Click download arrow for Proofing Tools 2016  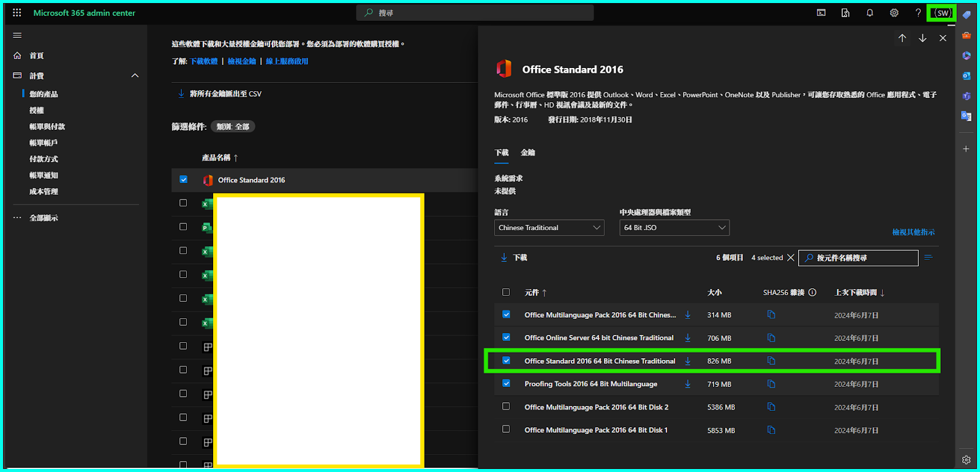(688, 384)
